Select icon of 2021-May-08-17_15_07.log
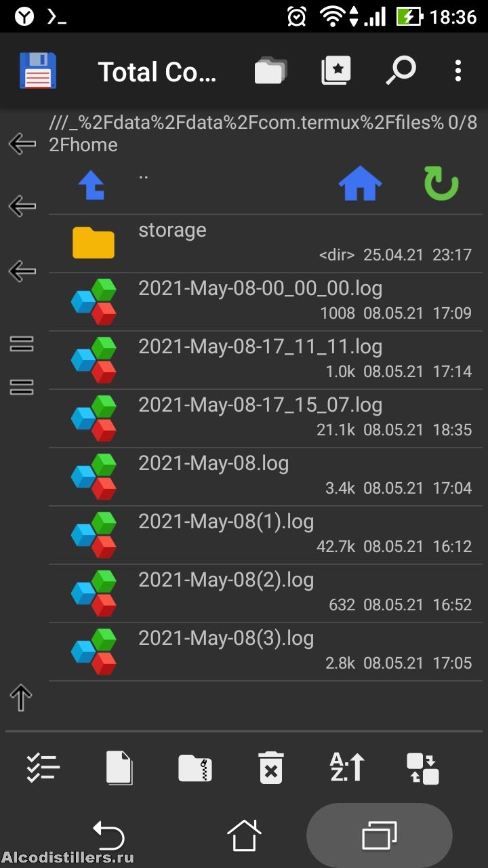Viewport: 488px width, 868px height. [94, 418]
